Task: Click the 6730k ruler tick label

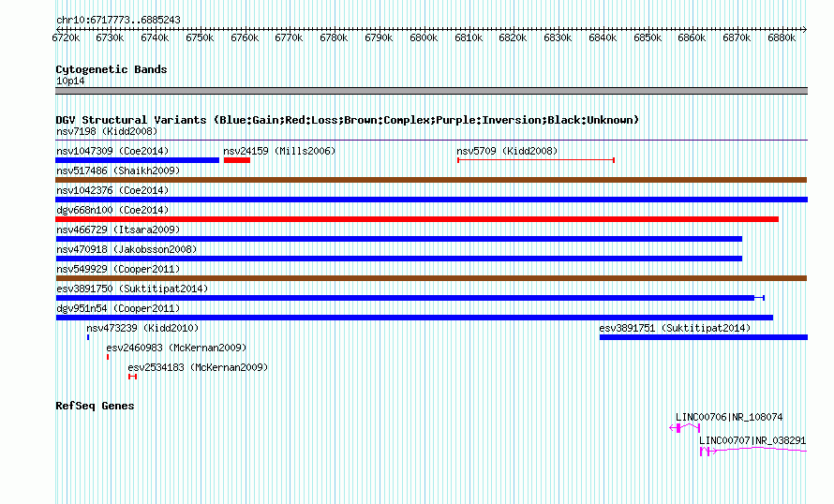Action: (110, 38)
